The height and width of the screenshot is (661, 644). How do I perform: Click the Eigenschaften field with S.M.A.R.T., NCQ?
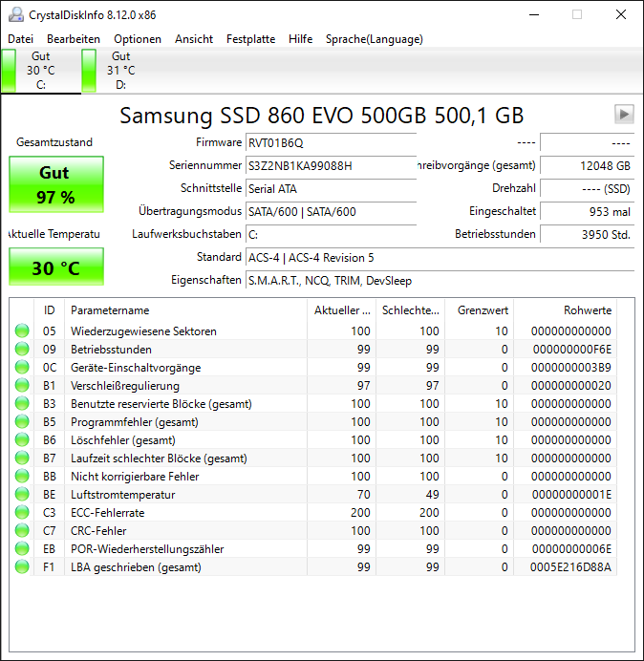440,280
